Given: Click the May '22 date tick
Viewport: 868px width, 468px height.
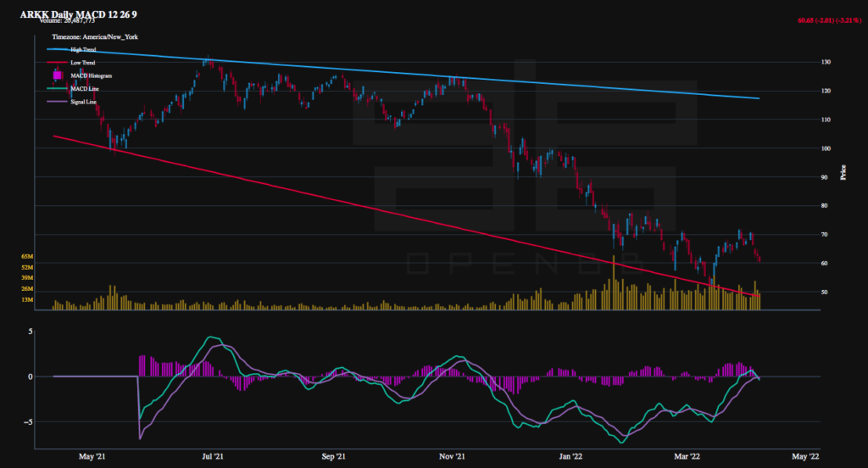Looking at the screenshot, I should point(806,456).
